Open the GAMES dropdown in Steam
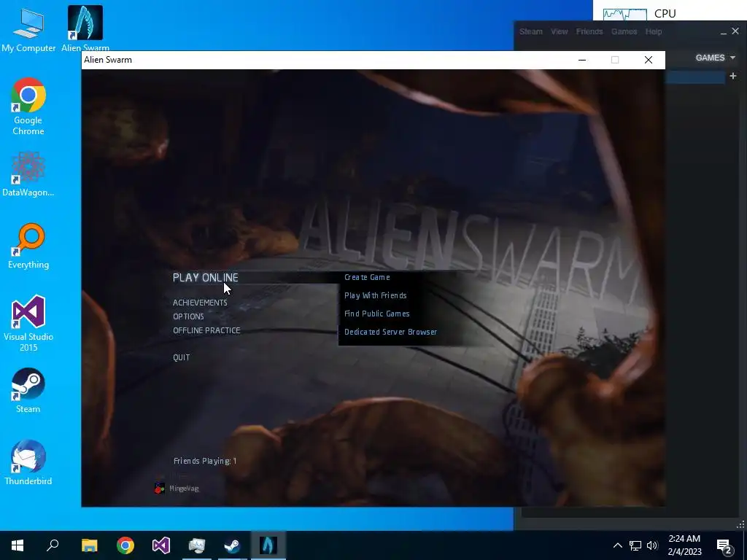747x560 pixels. click(715, 58)
